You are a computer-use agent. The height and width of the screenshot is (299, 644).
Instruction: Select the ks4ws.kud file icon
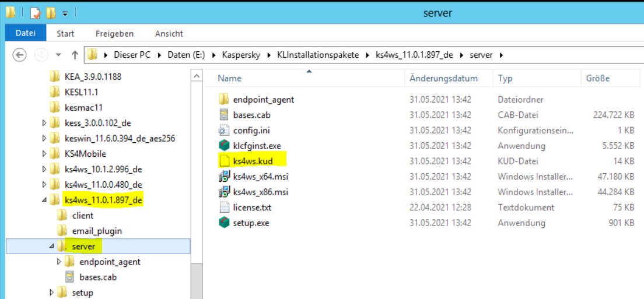click(x=224, y=161)
